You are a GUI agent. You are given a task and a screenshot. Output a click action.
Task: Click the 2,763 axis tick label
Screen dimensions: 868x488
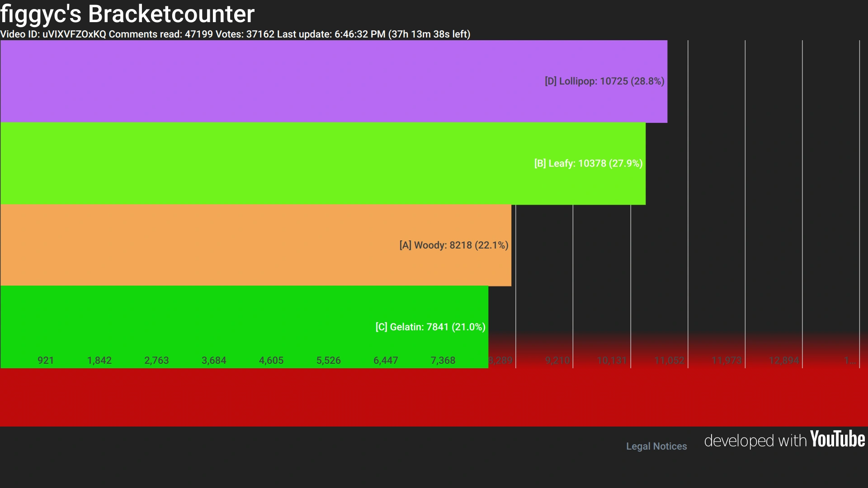[156, 361]
